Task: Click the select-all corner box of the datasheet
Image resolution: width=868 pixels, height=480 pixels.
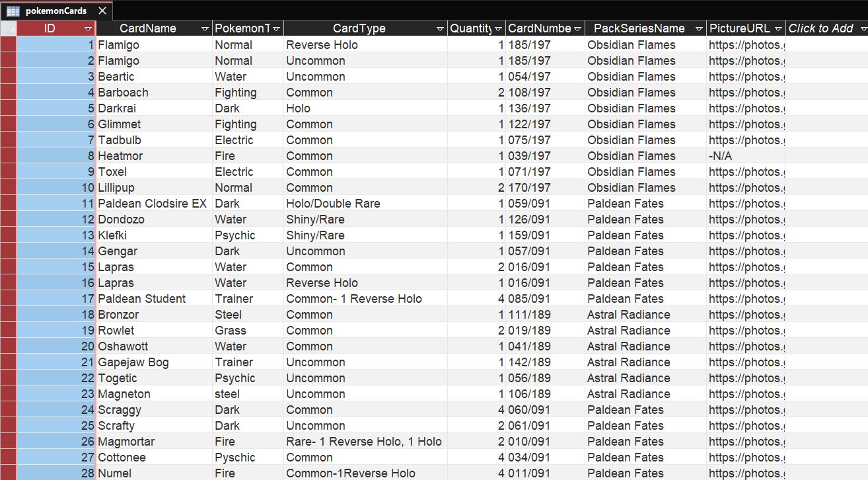Action: [8, 28]
